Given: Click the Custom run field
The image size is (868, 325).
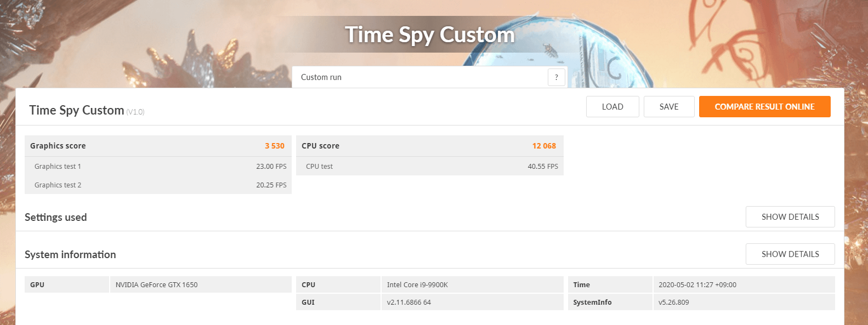Looking at the screenshot, I should (x=419, y=77).
